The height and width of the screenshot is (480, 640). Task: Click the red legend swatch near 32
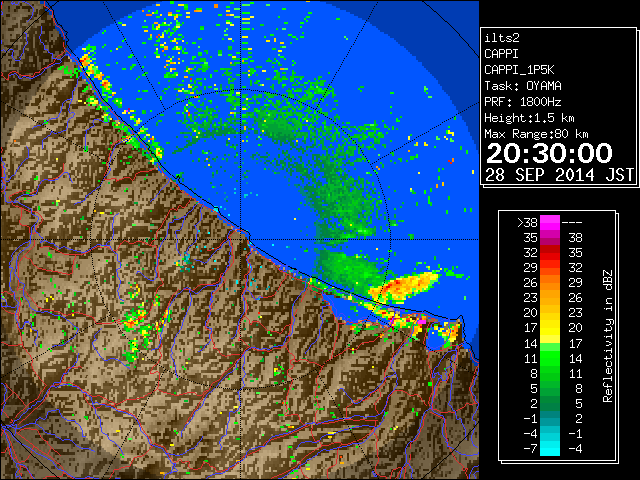[x=550, y=253]
